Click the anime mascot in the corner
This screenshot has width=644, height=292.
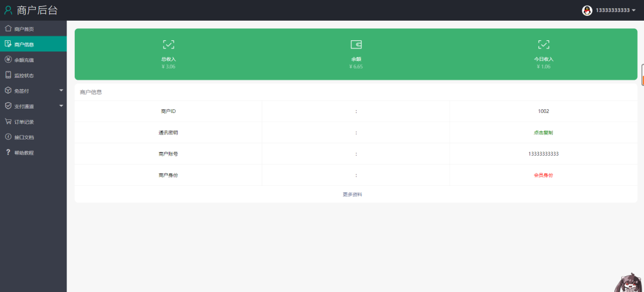tap(629, 282)
